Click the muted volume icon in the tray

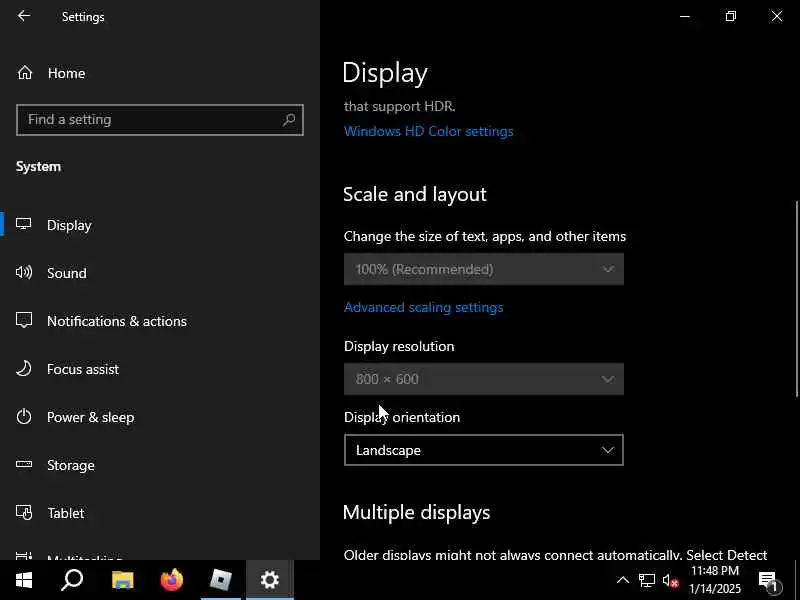[x=670, y=580]
